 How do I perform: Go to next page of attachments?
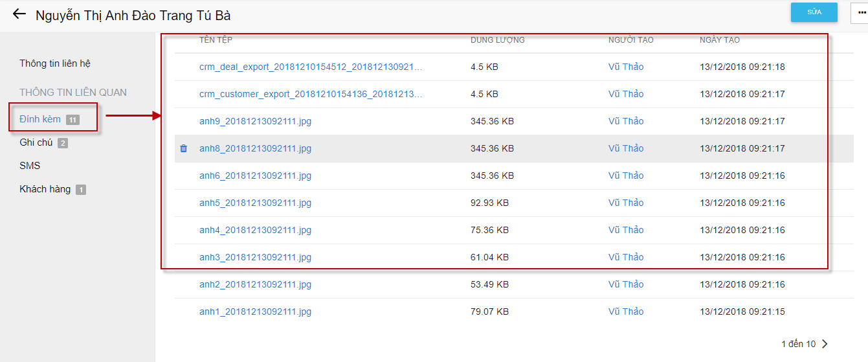point(825,344)
